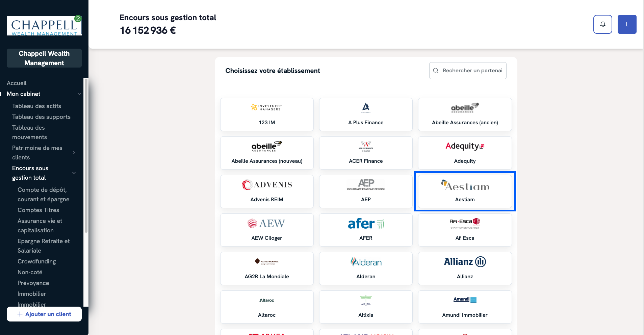644x335 pixels.
Task: Click the sidebar vertical scrollbar
Action: 86,155
